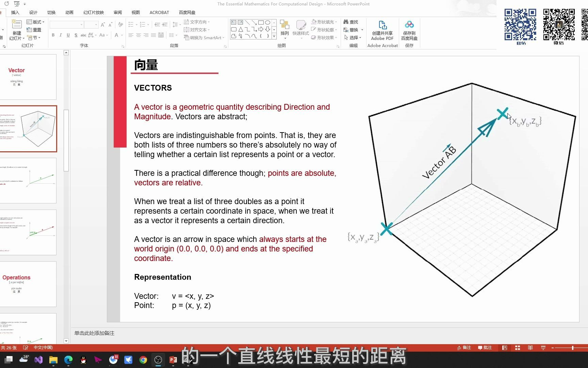Image resolution: width=588 pixels, height=368 pixels.
Task: Open the Convert to SmartArt dropdown
Action: click(x=204, y=37)
